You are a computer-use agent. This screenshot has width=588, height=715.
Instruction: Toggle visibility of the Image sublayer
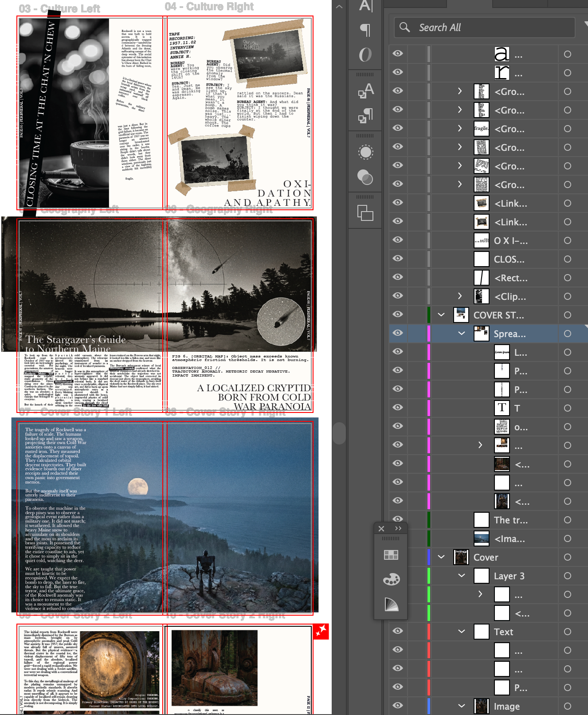point(398,706)
